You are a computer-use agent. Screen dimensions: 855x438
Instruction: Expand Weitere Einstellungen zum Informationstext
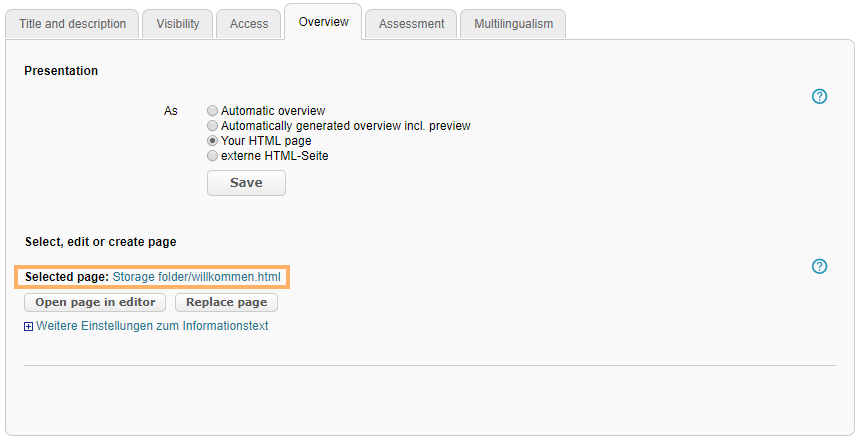152,326
